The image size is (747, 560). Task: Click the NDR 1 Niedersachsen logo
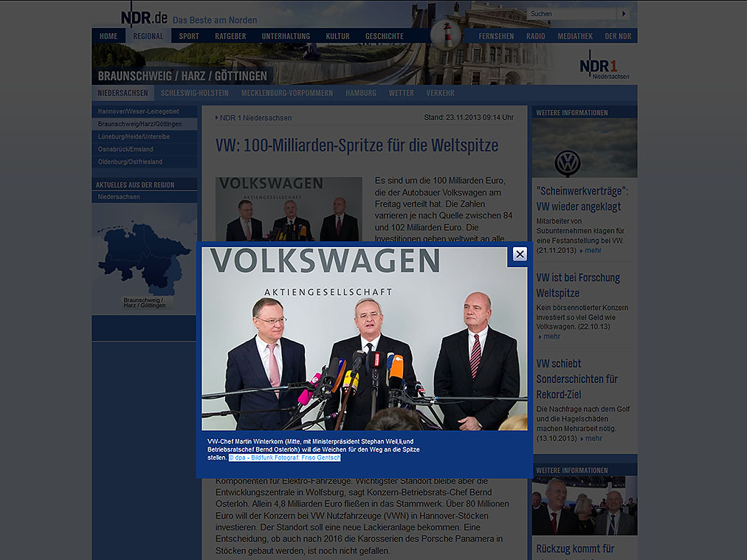(x=604, y=66)
